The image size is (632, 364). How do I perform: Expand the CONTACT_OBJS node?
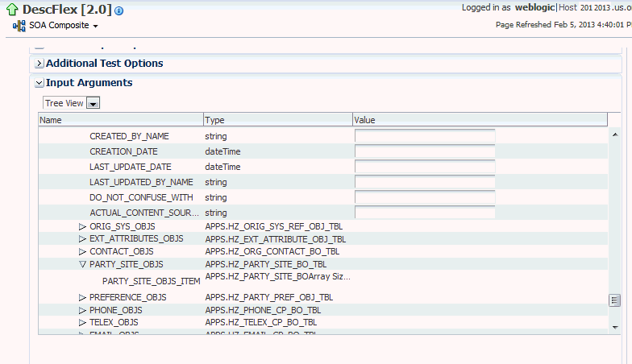(x=82, y=251)
